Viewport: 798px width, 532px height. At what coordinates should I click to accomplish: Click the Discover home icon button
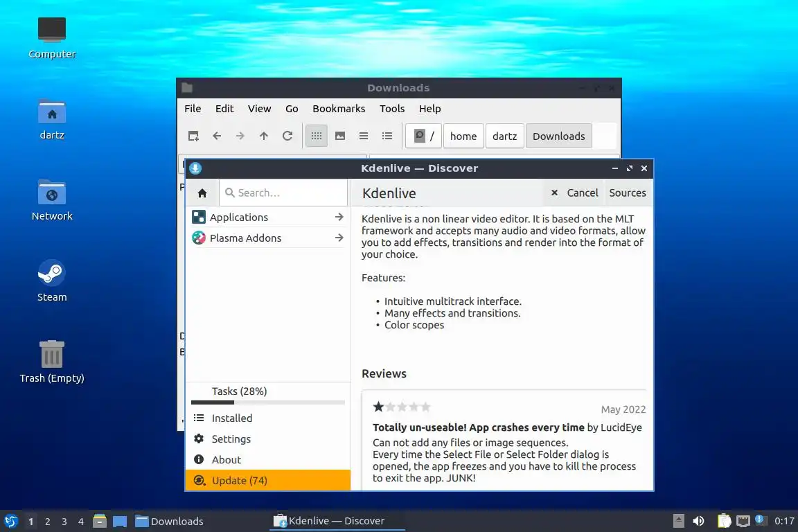click(202, 193)
